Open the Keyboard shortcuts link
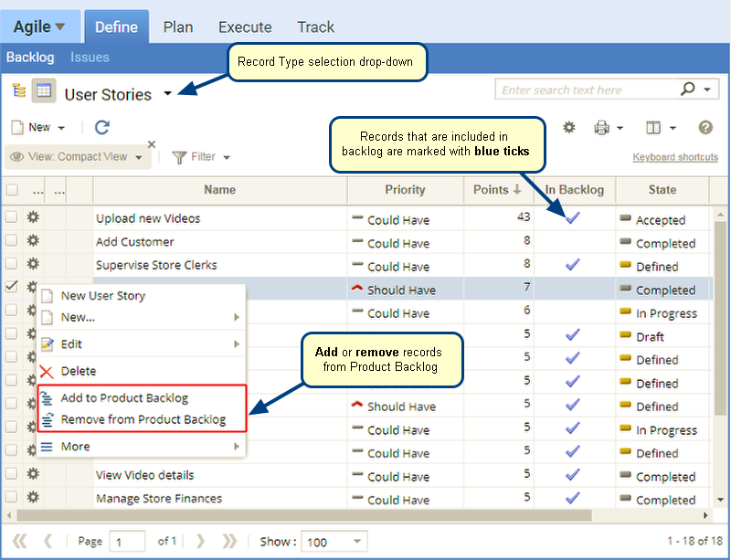 tap(674, 157)
